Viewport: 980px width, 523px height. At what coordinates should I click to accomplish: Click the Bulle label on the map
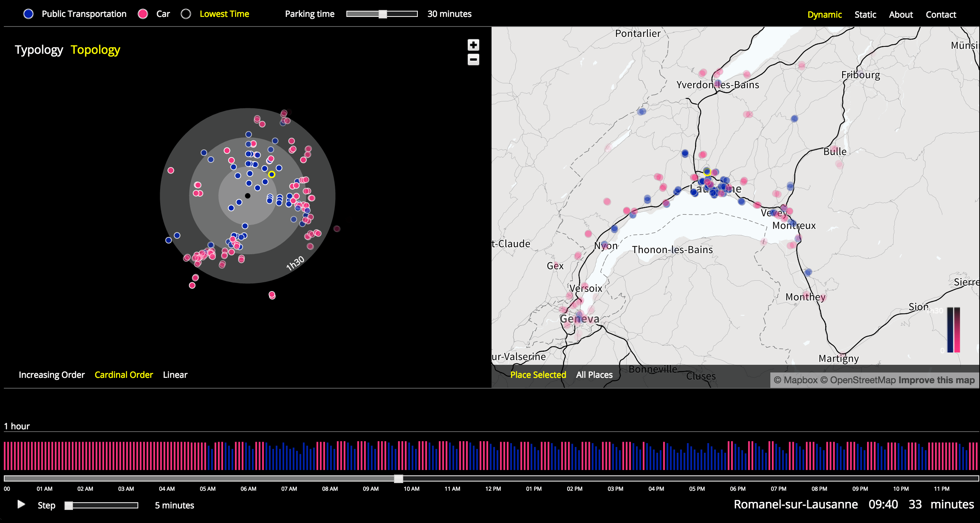tap(835, 152)
